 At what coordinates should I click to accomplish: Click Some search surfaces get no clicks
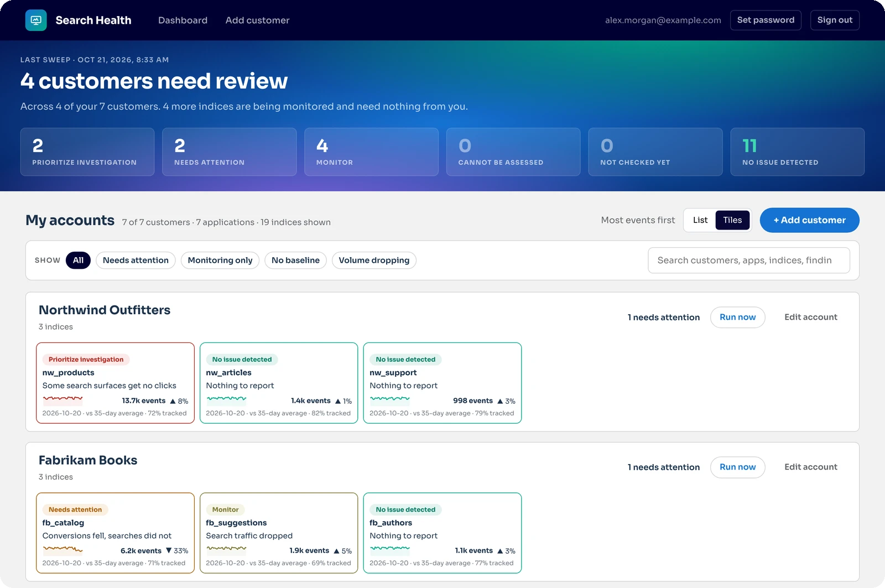pyautogui.click(x=110, y=386)
